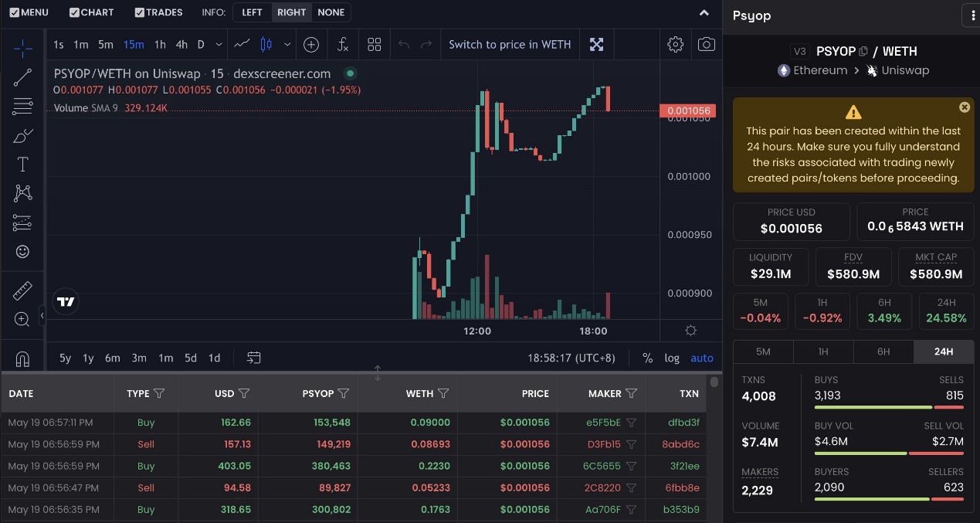Uncheck the CHART checkbox
The width and height of the screenshot is (980, 523).
point(74,12)
